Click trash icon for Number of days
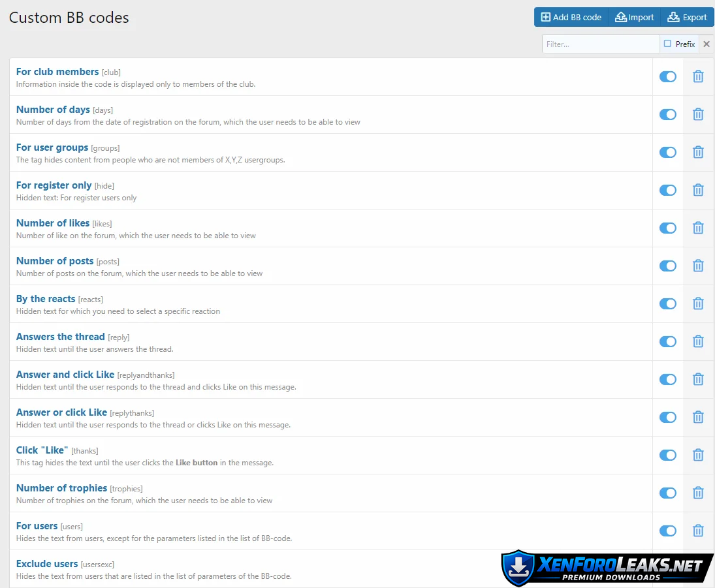 point(698,115)
